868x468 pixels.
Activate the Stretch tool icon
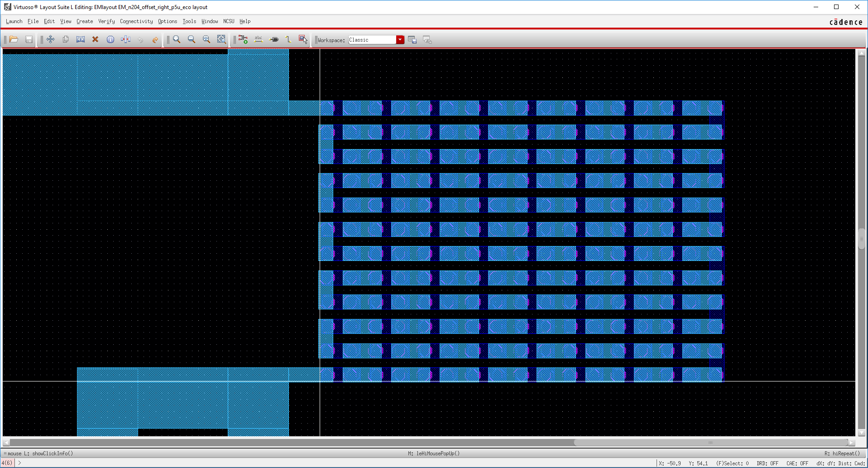[x=81, y=40]
